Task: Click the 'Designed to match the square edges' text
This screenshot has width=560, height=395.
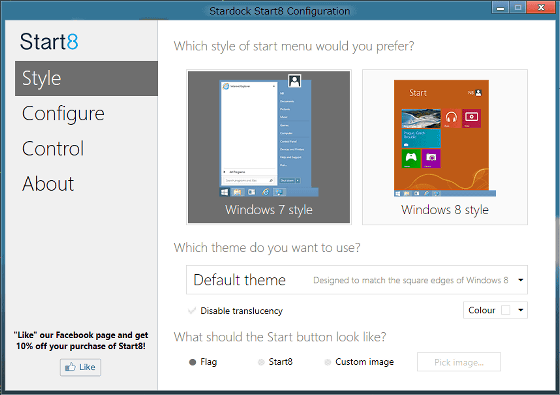Action: click(411, 280)
